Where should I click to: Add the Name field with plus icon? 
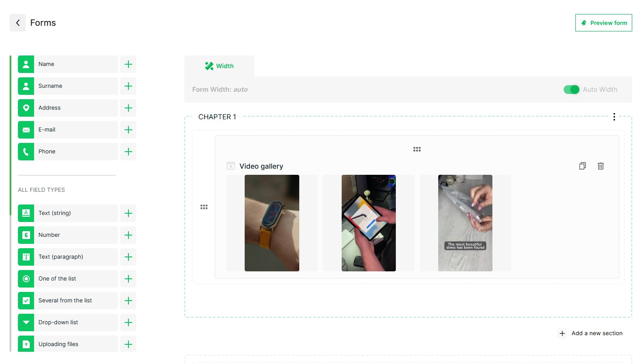tap(128, 64)
